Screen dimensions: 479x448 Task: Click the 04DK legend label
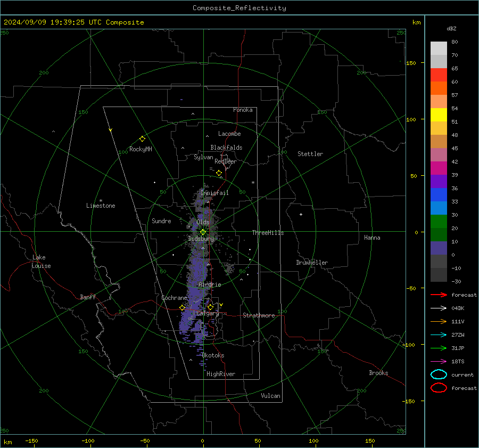click(458, 308)
